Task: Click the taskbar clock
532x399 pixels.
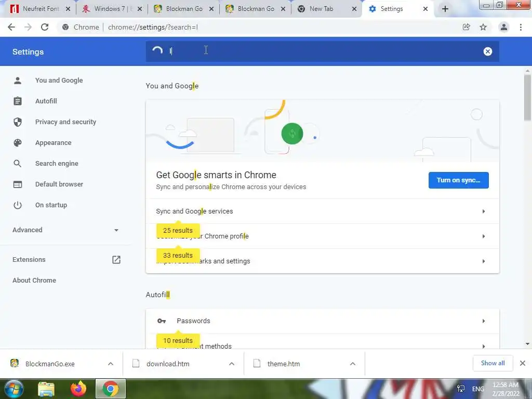Action: tap(506, 389)
